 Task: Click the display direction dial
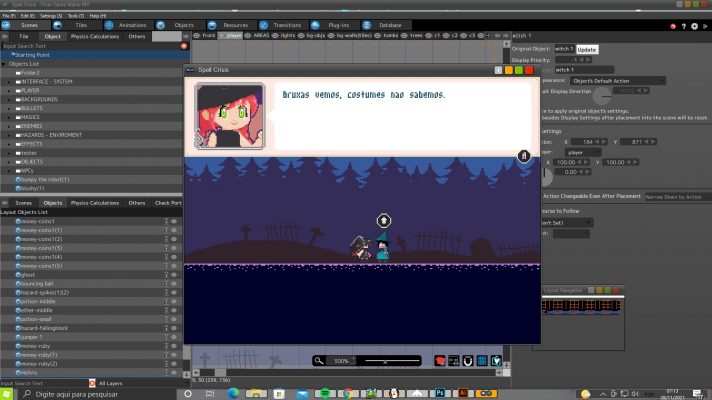[x=603, y=96]
